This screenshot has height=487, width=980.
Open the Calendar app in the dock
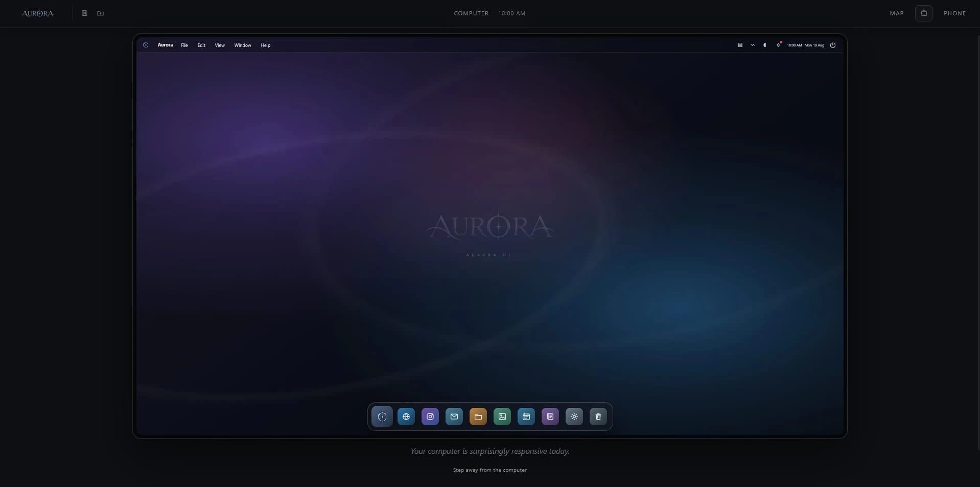coord(526,417)
